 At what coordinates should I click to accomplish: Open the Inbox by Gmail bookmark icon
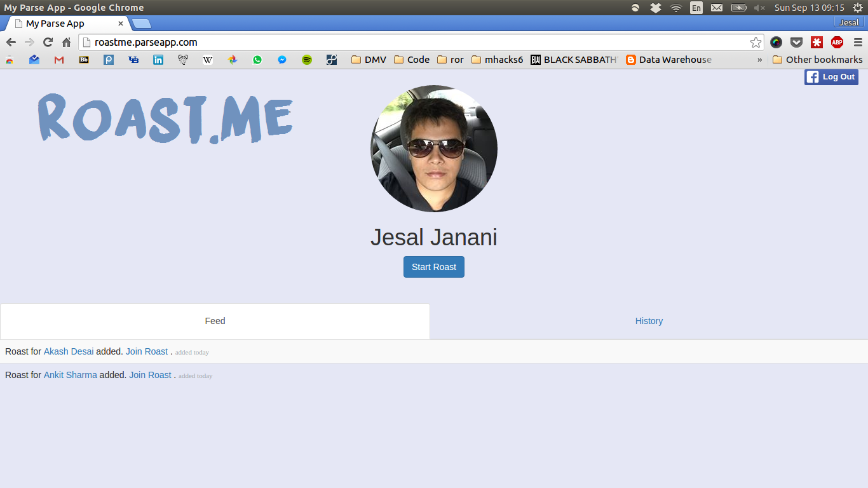pyautogui.click(x=34, y=60)
